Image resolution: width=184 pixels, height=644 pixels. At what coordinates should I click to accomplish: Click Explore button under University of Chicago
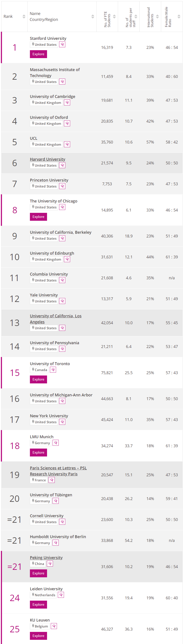[38, 217]
